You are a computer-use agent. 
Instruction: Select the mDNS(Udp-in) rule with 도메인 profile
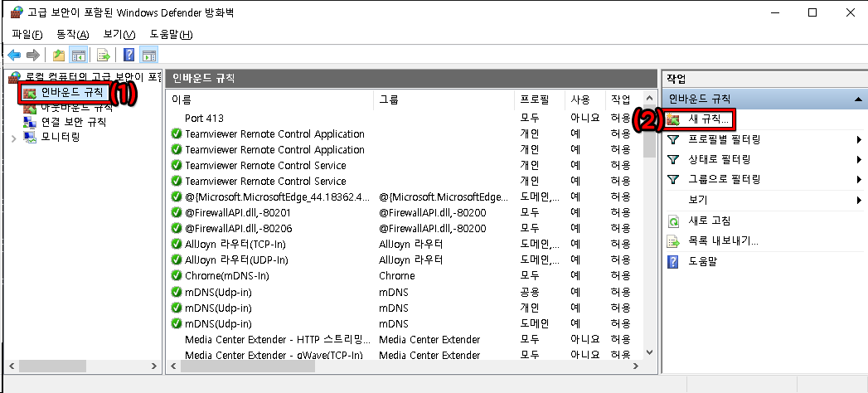point(405,323)
